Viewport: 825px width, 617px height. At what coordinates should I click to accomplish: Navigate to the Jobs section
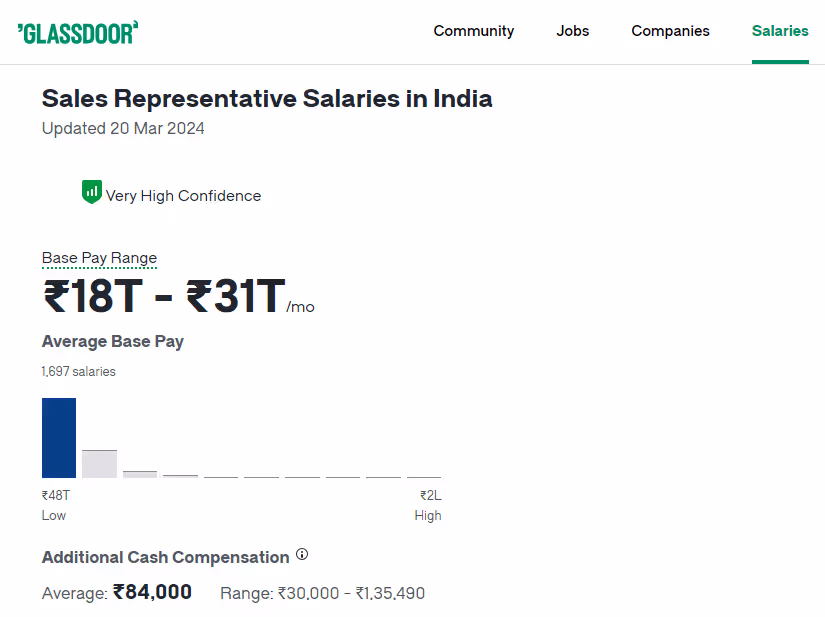point(572,31)
